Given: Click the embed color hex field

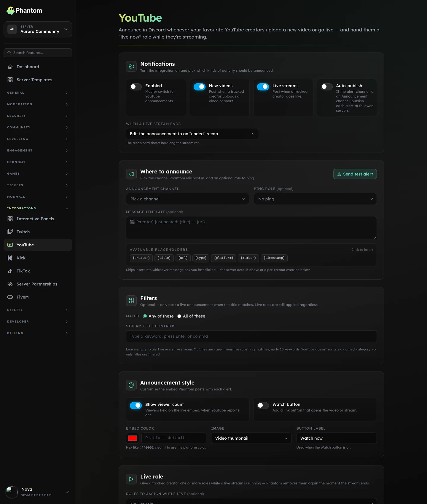Looking at the screenshot, I should pyautogui.click(x=174, y=438).
